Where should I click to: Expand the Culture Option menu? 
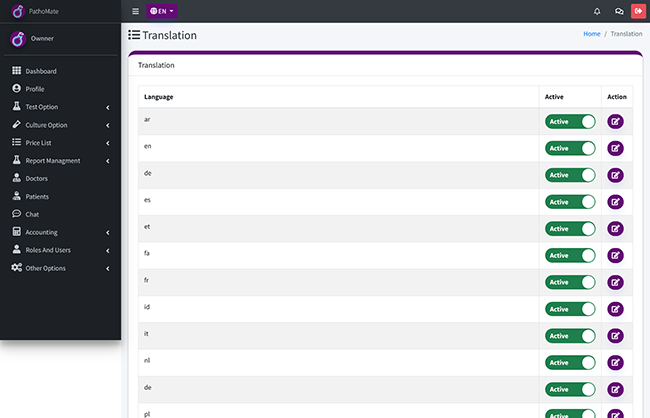coord(61,125)
